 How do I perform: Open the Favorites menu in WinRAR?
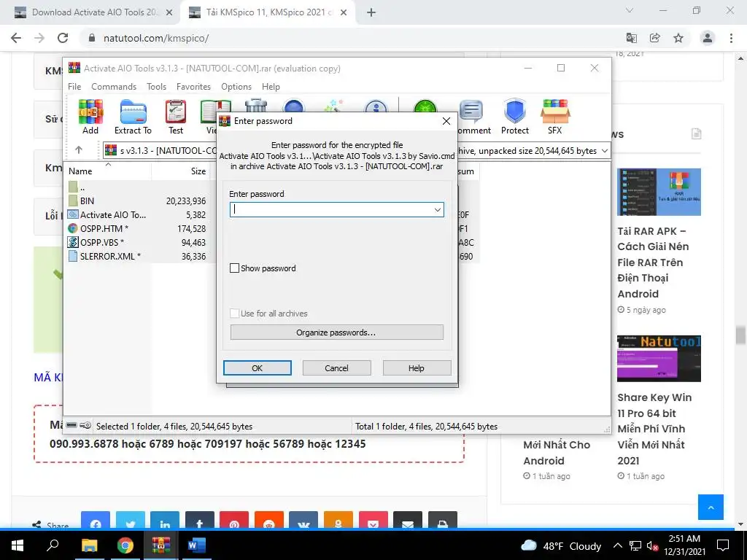coord(193,87)
